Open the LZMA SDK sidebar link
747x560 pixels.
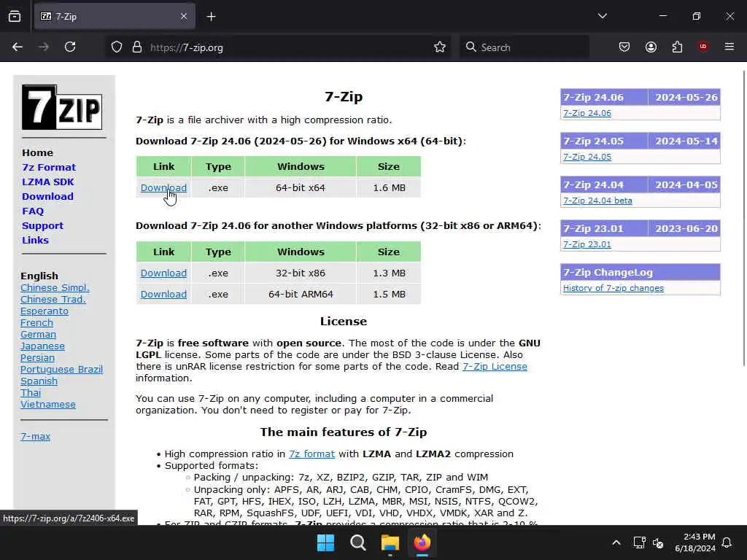coord(48,182)
